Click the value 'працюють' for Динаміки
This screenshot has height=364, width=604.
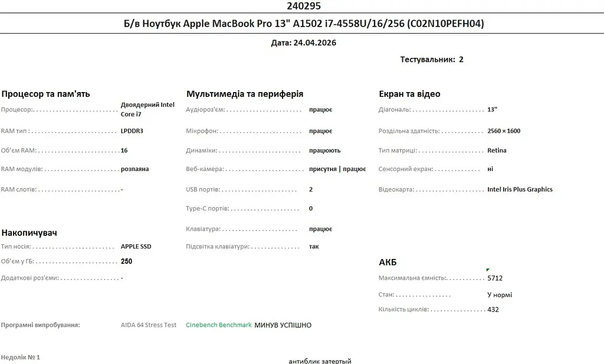[x=325, y=150]
